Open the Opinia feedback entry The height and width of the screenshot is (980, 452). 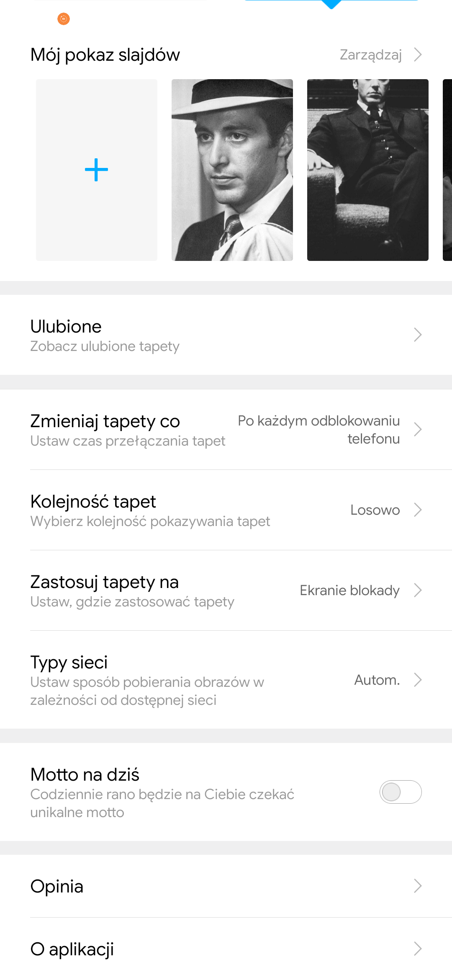pyautogui.click(x=57, y=886)
